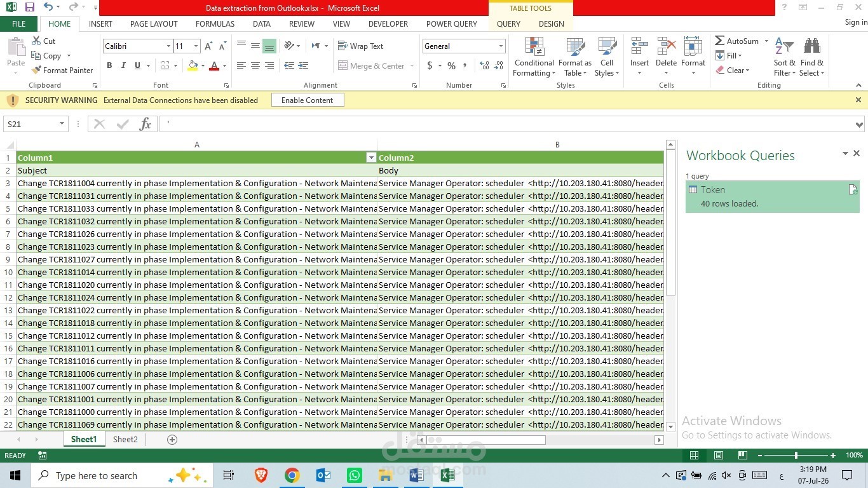This screenshot has width=868, height=488.
Task: Dismiss the security warning bar
Action: (858, 100)
